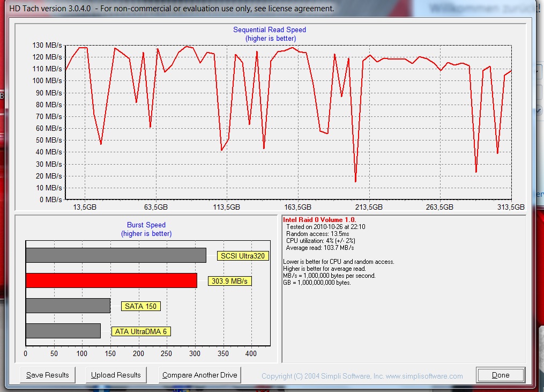Click the SATA 150 label
Screen dimensions: 544x392
[x=140, y=306]
